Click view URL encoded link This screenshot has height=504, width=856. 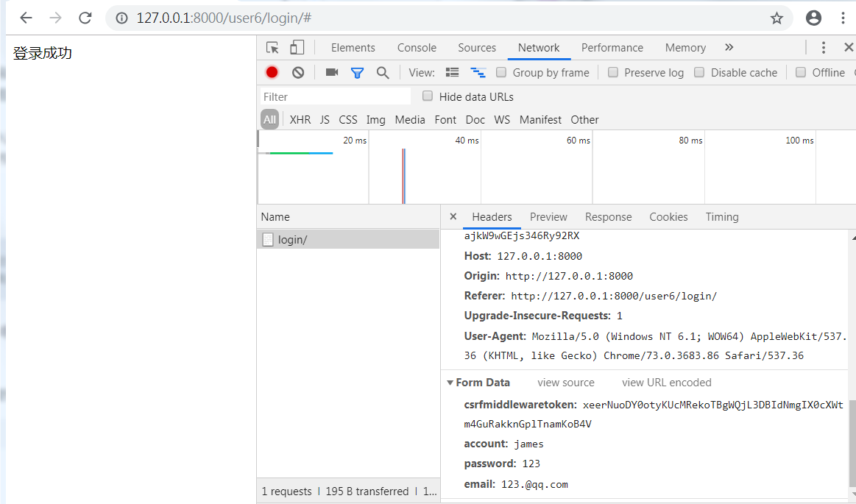(667, 383)
